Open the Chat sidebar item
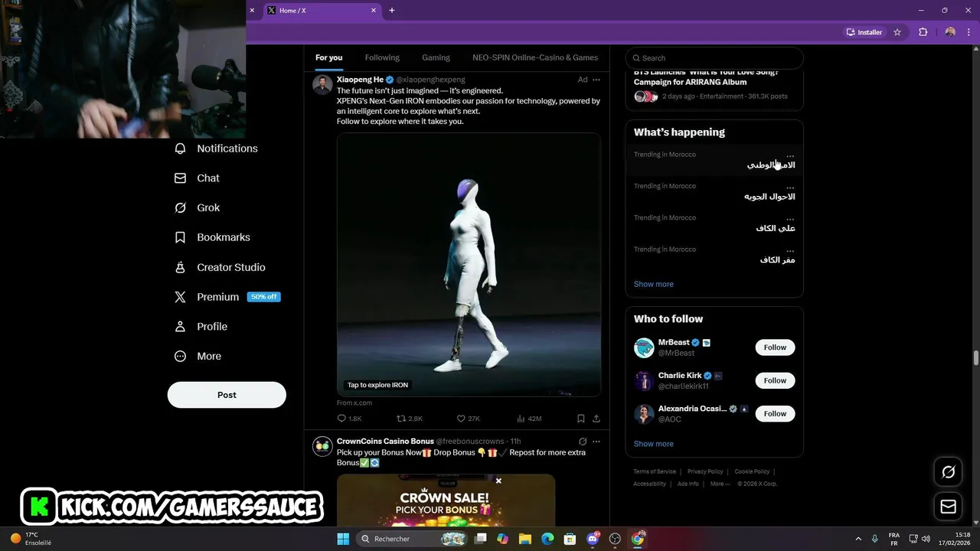980x551 pixels. point(198,178)
